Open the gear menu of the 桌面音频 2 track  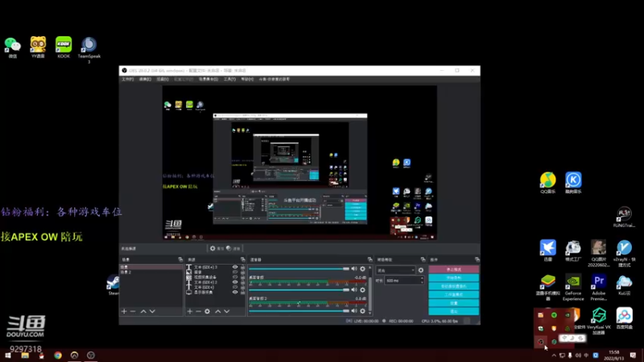(363, 311)
